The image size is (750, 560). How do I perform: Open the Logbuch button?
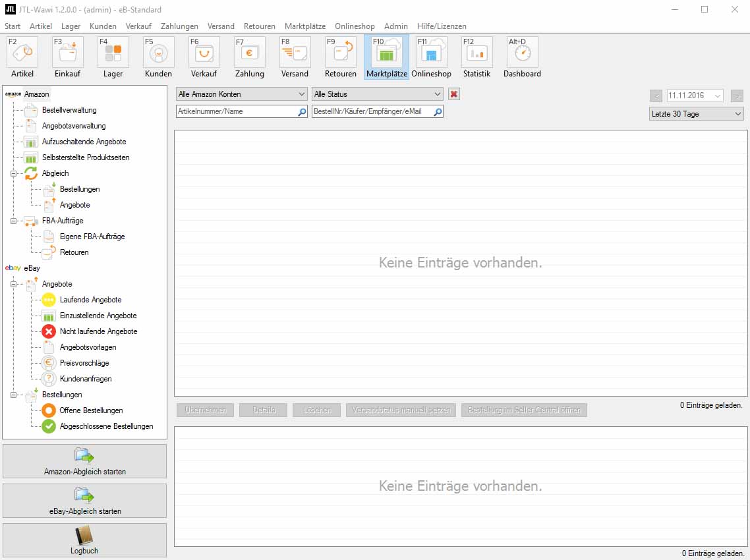point(85,540)
